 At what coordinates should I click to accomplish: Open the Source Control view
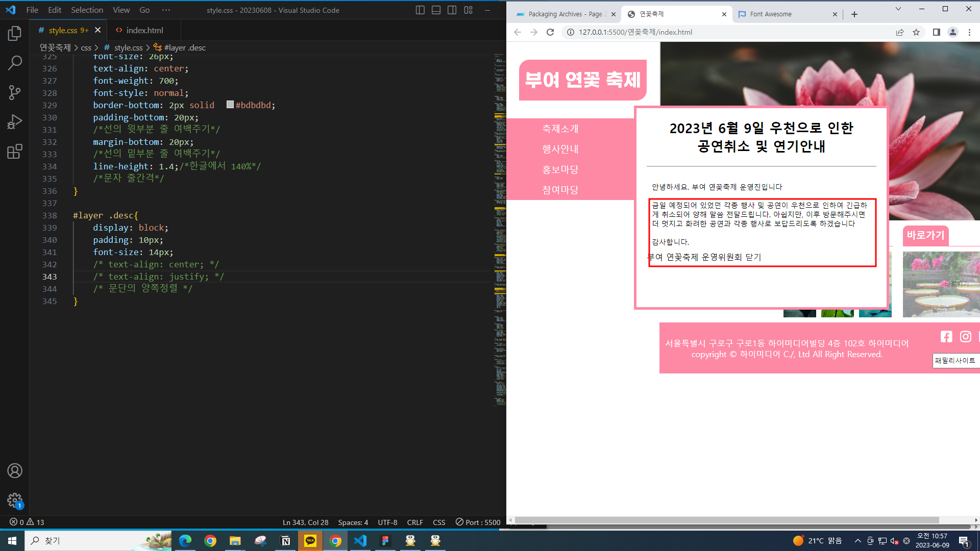pos(15,92)
